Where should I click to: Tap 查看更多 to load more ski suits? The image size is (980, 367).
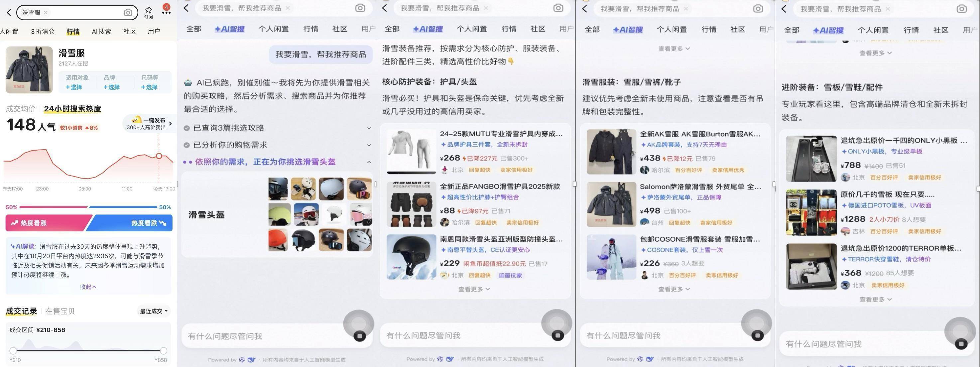(674, 289)
